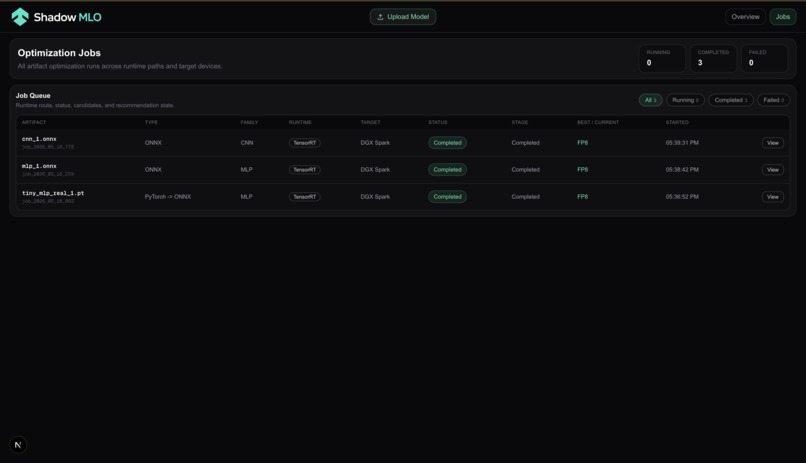Screen dimensions: 806x463
Task: Click the Job Queue heading
Action: pyautogui.click(x=33, y=96)
